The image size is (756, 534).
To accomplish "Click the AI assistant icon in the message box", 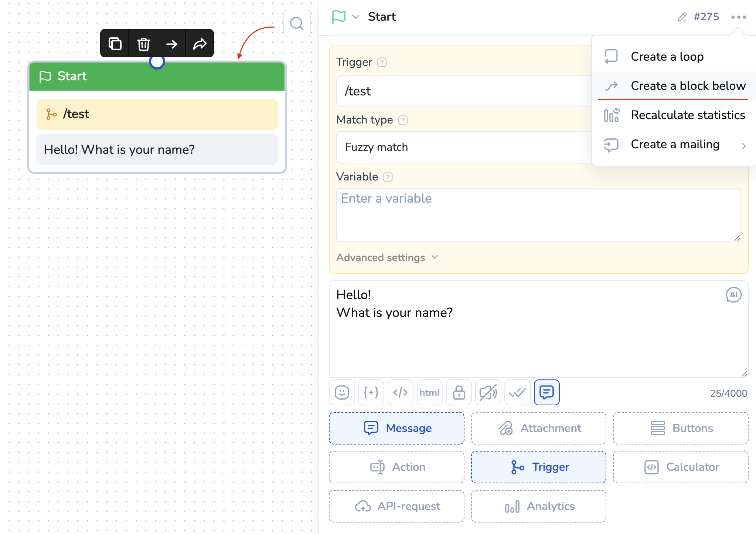I will 733,295.
